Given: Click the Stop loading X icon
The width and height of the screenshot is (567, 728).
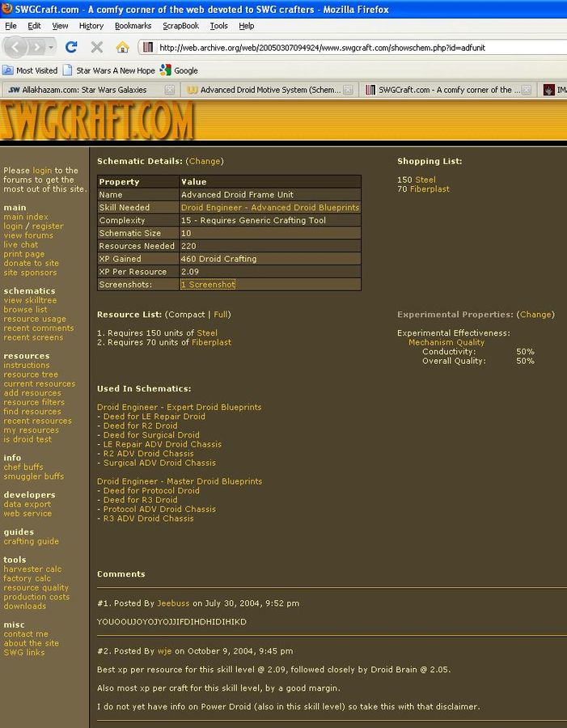Looking at the screenshot, I should coord(97,47).
